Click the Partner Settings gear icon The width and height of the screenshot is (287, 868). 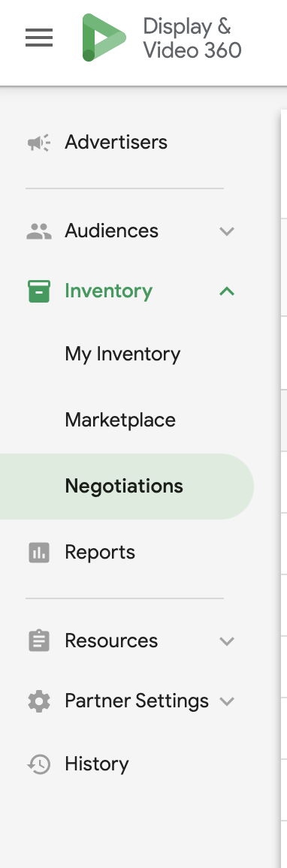(39, 701)
